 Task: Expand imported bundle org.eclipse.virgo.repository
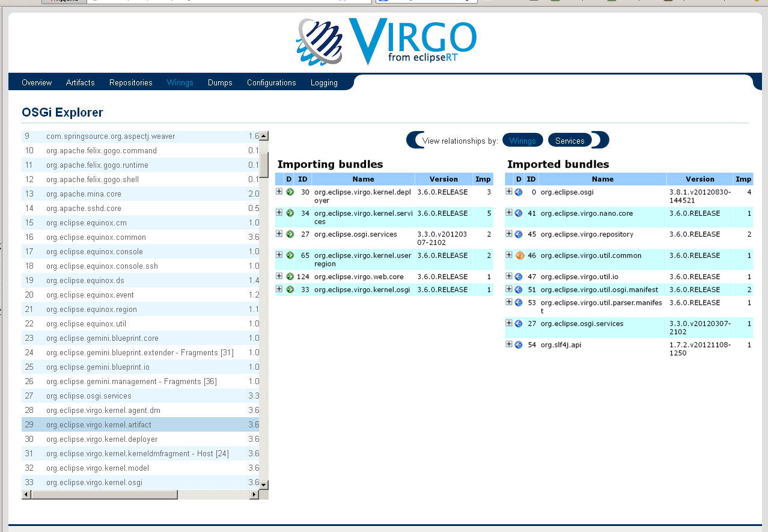pos(509,233)
